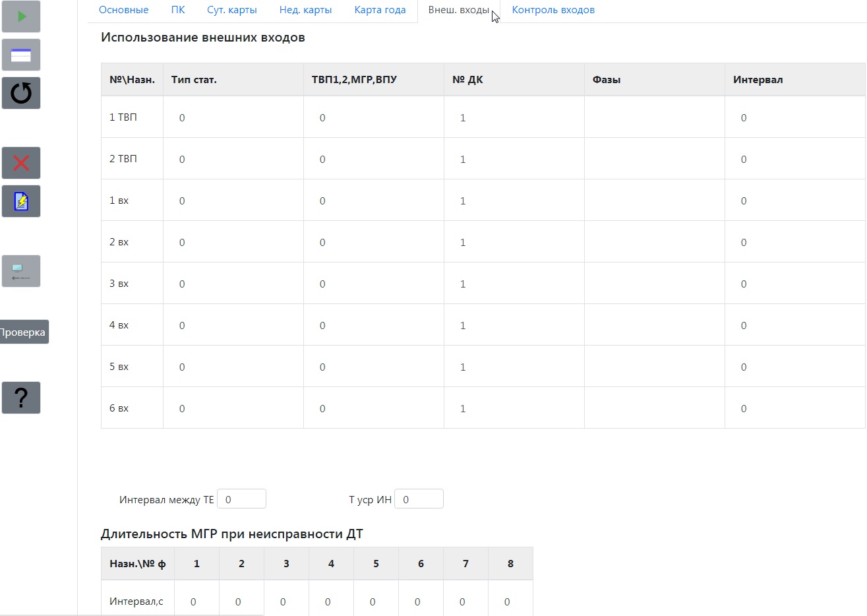
Task: Click № ДК cell in 2 ТВП row
Action: pos(514,159)
